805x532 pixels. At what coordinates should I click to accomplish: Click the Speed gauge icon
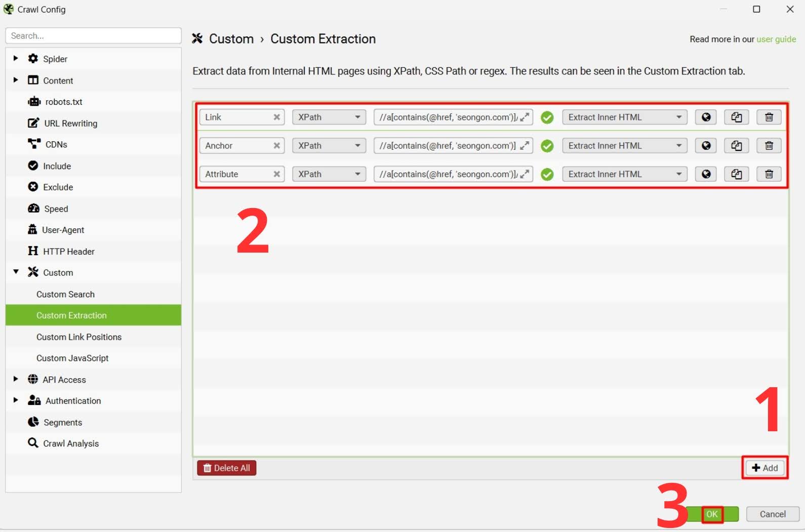(33, 209)
